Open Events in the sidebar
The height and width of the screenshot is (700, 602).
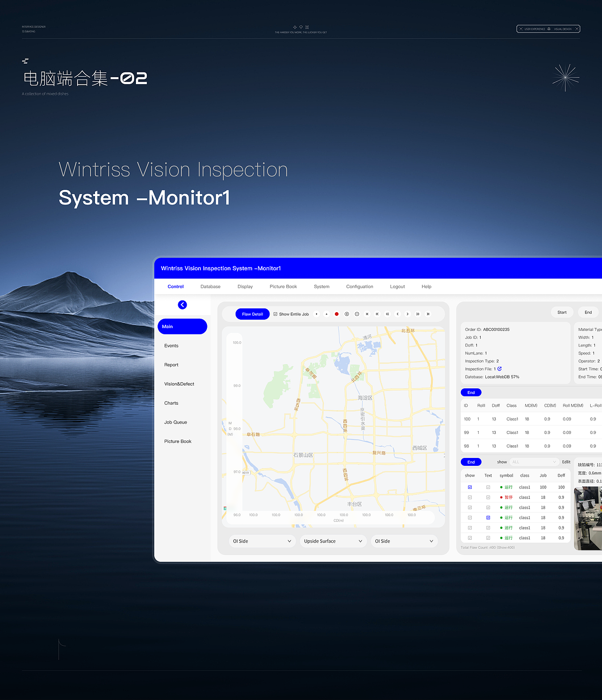tap(171, 346)
